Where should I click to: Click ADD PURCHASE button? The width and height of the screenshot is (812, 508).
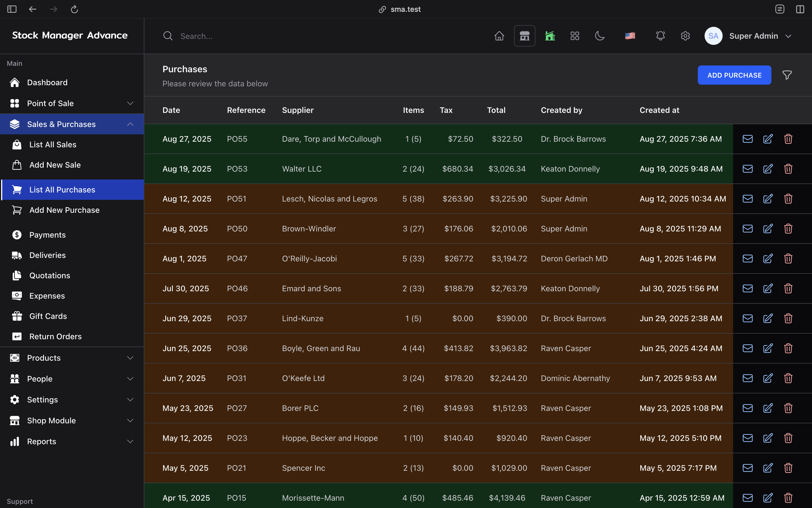tap(734, 75)
